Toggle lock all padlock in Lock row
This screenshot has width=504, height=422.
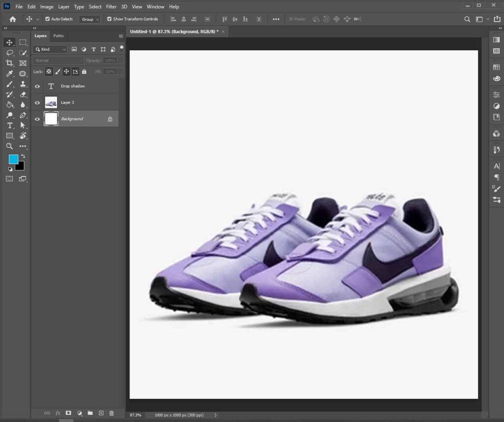[84, 71]
